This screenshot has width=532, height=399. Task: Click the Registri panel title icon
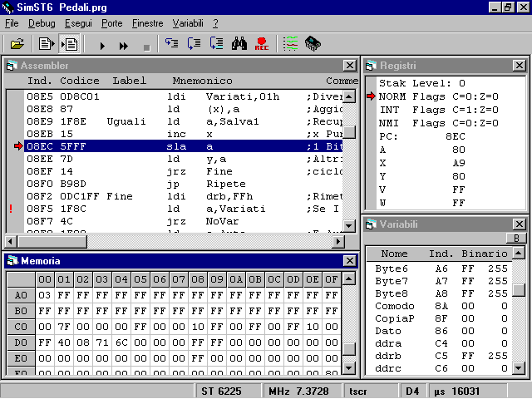pyautogui.click(x=371, y=66)
